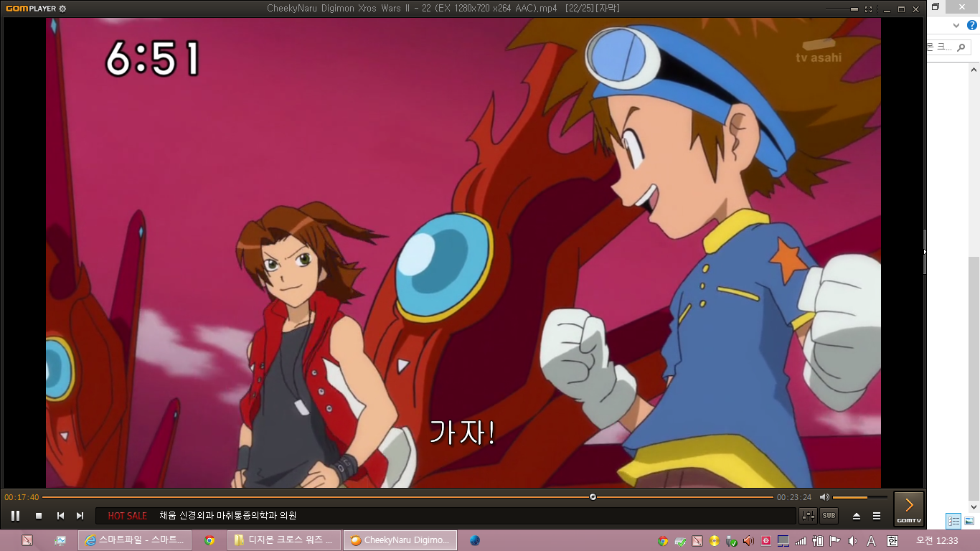Image resolution: width=980 pixels, height=551 pixels.
Task: Click the red speaker tray icon
Action: [748, 541]
